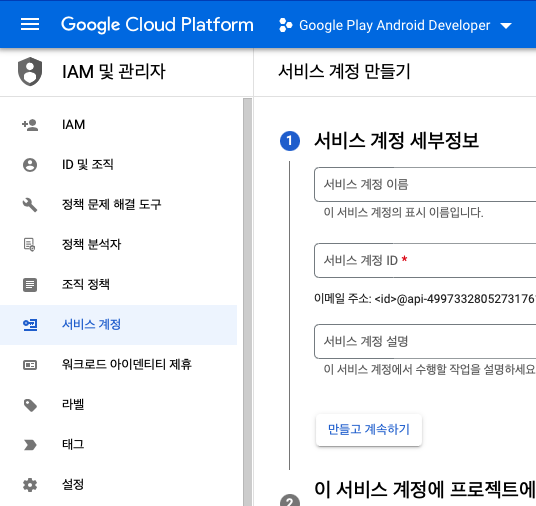The image size is (536, 506).
Task: Focus the '서비스 계정 ID' input field
Action: (425, 261)
